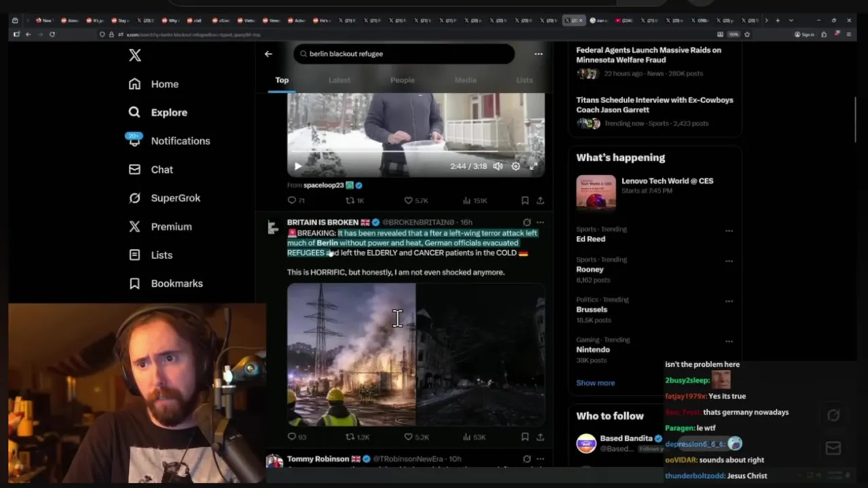Screen dimensions: 868x488
Task: Open more options on Tommy Robinson post
Action: pos(540,459)
